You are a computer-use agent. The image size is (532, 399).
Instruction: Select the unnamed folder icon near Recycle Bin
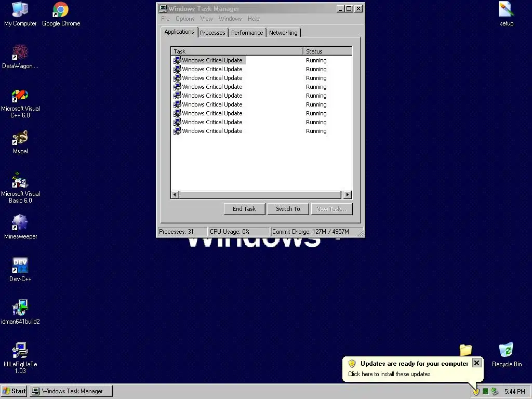465,350
